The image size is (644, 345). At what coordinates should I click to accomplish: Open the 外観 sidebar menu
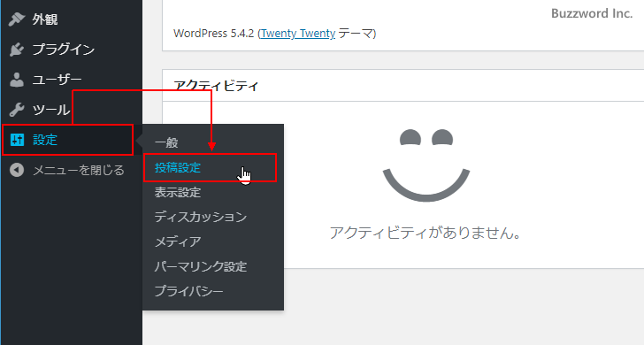pos(72,19)
